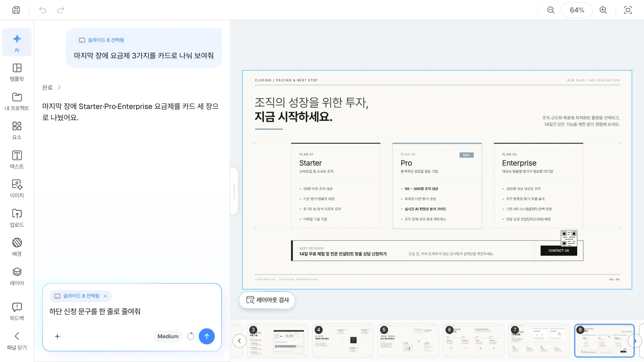The image size is (644, 362).
Task: Select slide 5 thumbnail
Action: pos(408,341)
